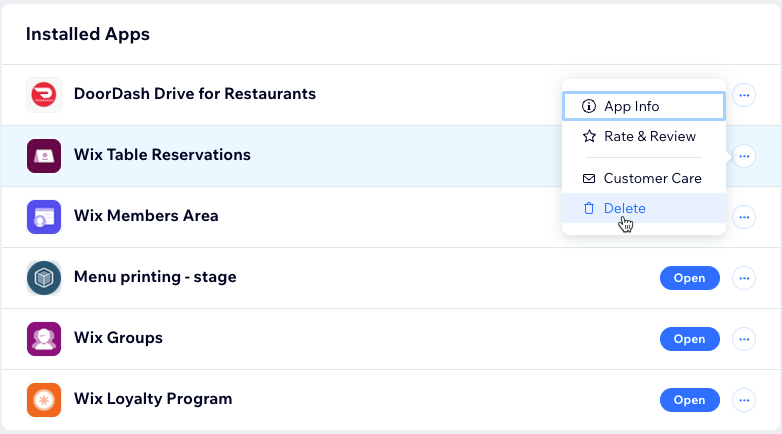
Task: Choose Customer Care in the popup menu
Action: (x=644, y=178)
